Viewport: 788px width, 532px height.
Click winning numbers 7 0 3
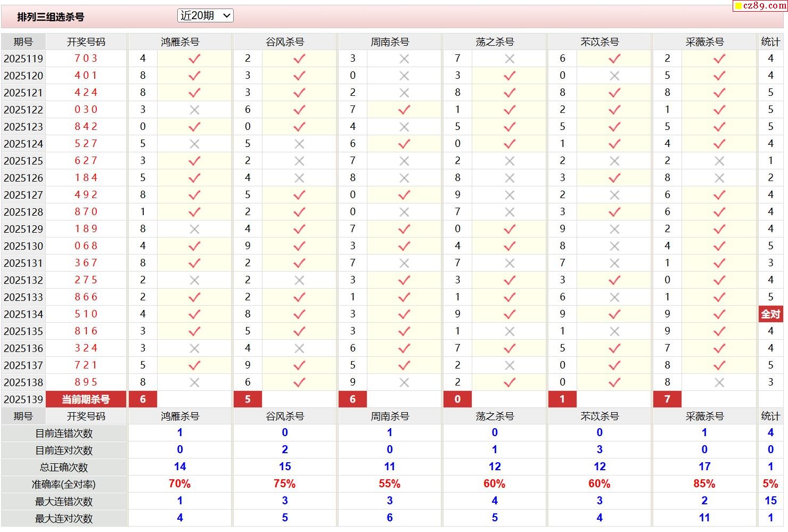(x=86, y=59)
